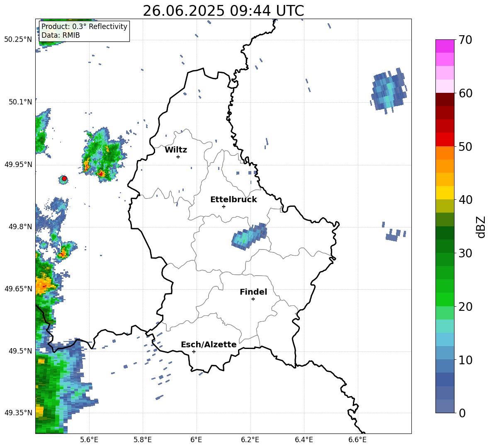Click the 'Data: RMIB' legend line
This screenshot has height=448, width=491.
(x=61, y=35)
